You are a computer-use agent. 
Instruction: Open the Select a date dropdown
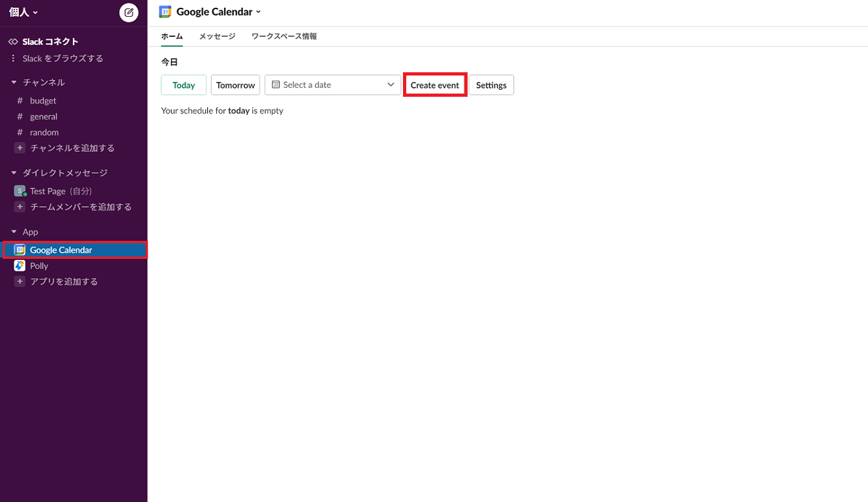pos(333,85)
